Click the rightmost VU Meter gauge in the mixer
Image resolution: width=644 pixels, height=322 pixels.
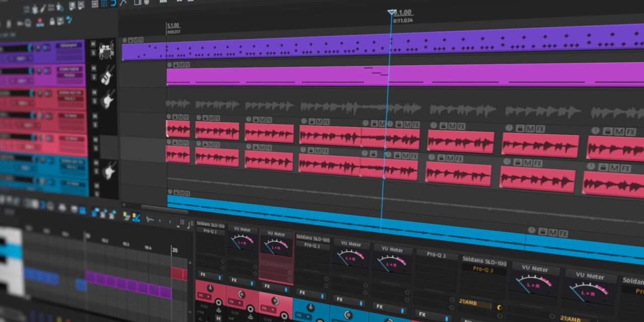589,289
